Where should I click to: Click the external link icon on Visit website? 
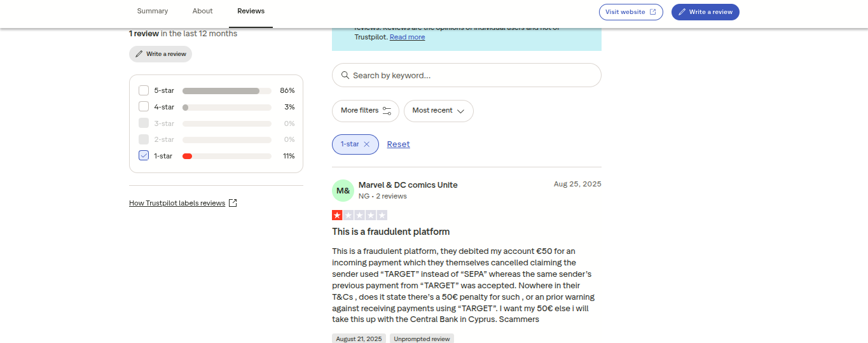coord(652,12)
